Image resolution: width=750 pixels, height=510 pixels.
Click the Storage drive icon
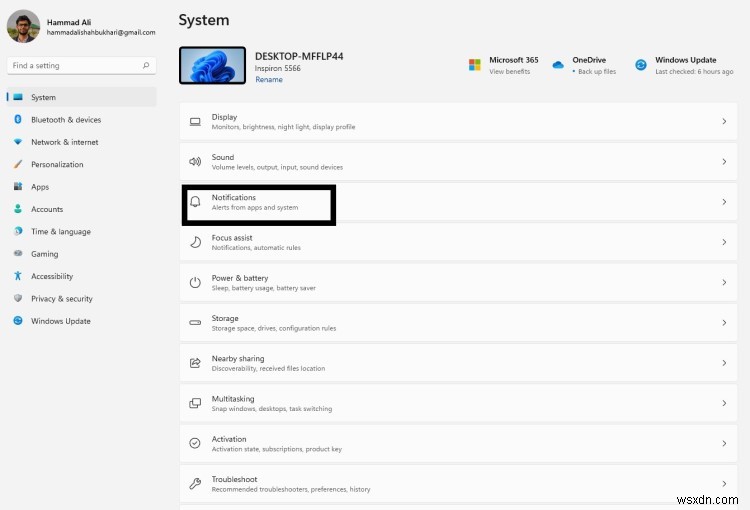click(195, 322)
